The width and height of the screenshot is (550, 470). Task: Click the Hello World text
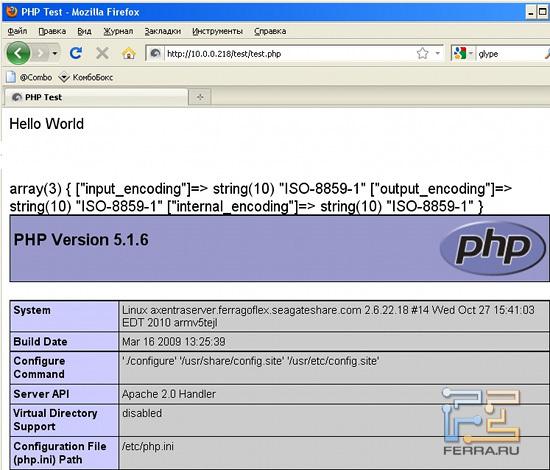(x=47, y=124)
